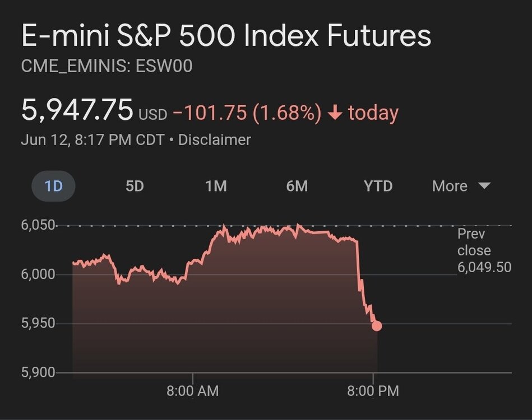Switch chart to 6M range
Screen dimensions: 532x420
(x=297, y=186)
